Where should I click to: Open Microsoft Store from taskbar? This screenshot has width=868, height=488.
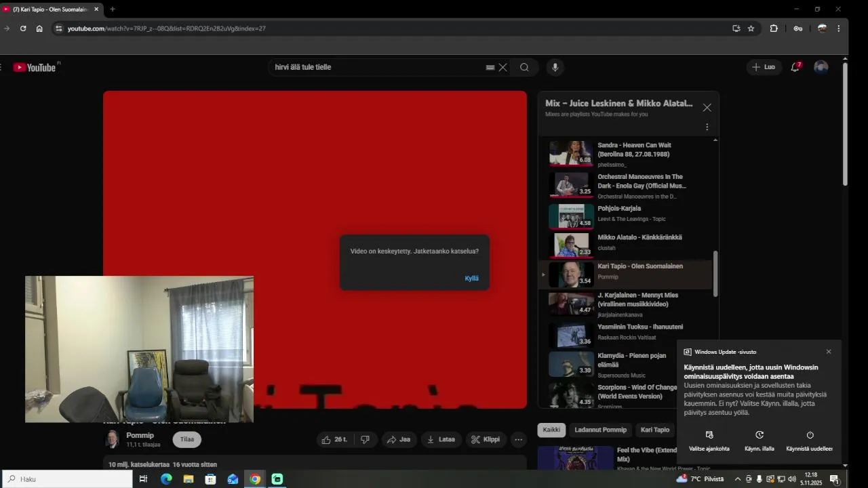pos(211,479)
